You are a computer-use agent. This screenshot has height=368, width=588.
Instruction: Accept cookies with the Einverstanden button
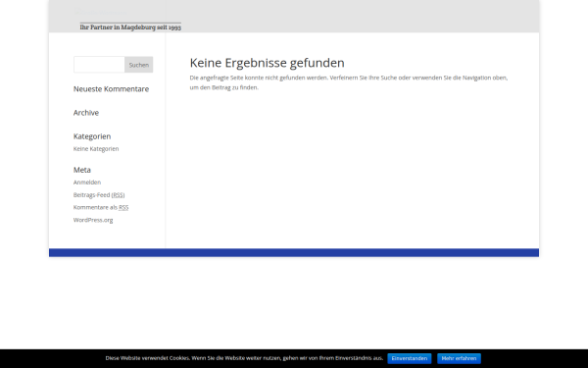[410, 358]
